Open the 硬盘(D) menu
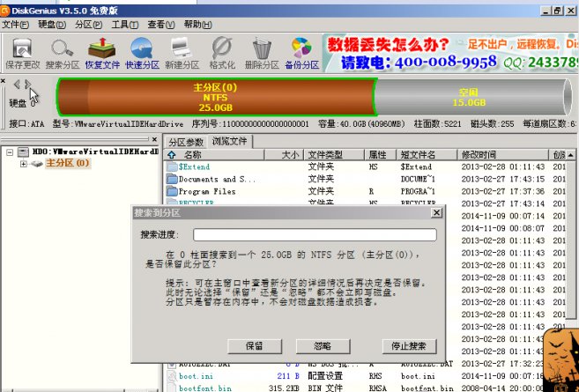Image resolution: width=579 pixels, height=392 pixels. tap(52, 25)
